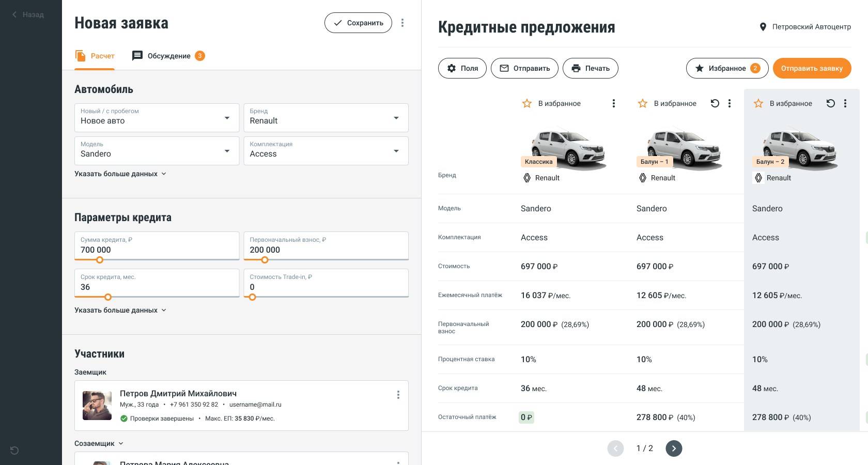Click the 1 / 2 page indicator

tap(645, 448)
